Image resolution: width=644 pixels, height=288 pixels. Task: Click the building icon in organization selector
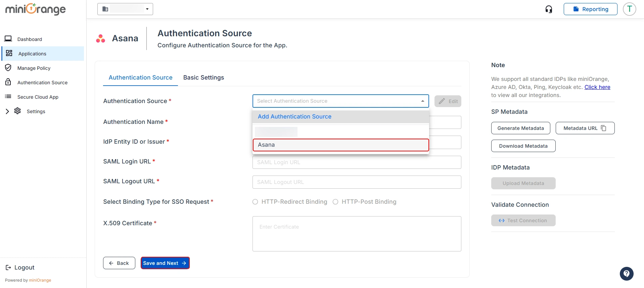[x=105, y=9]
